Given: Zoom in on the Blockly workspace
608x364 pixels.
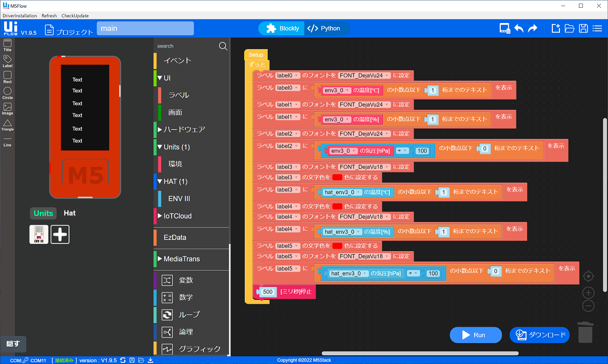Looking at the screenshot, I should pyautogui.click(x=588, y=293).
